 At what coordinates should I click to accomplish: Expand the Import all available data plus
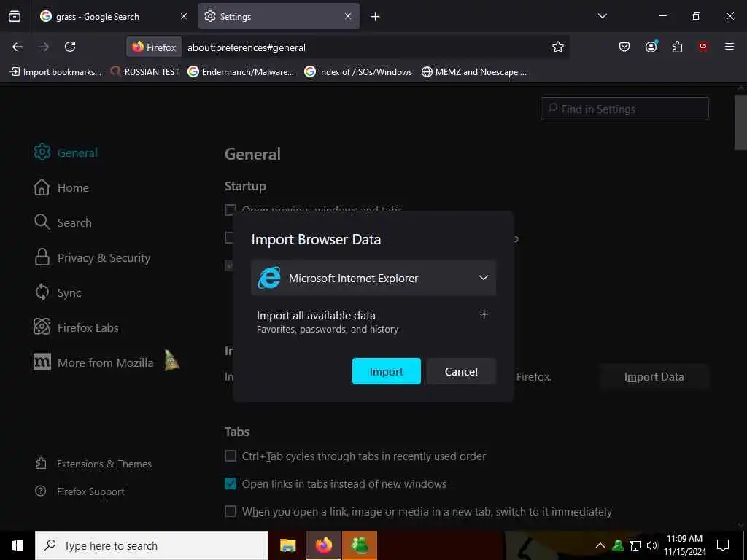tap(484, 314)
